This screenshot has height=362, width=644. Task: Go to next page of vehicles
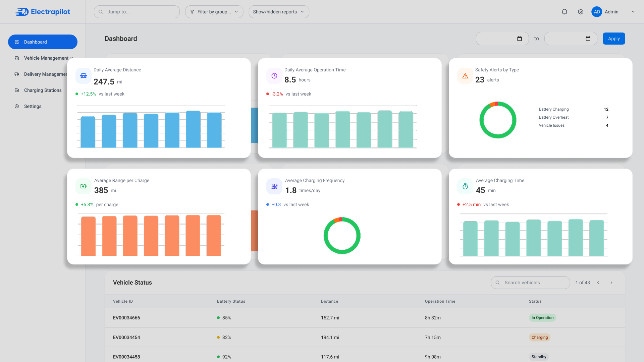(611, 283)
